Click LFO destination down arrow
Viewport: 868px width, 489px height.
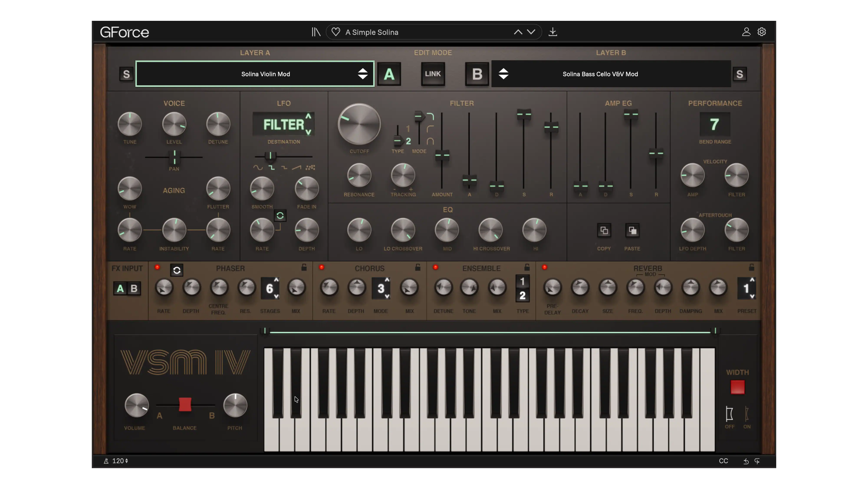pyautogui.click(x=308, y=132)
